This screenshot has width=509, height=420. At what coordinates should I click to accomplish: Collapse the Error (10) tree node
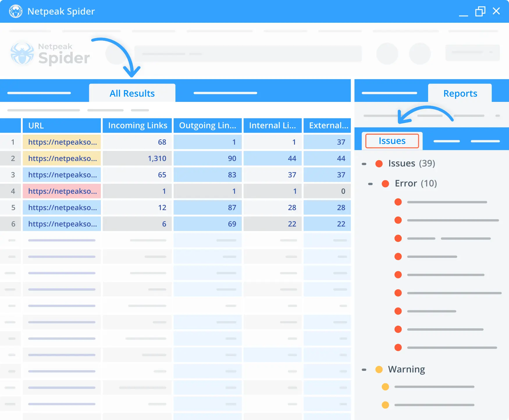click(x=370, y=184)
